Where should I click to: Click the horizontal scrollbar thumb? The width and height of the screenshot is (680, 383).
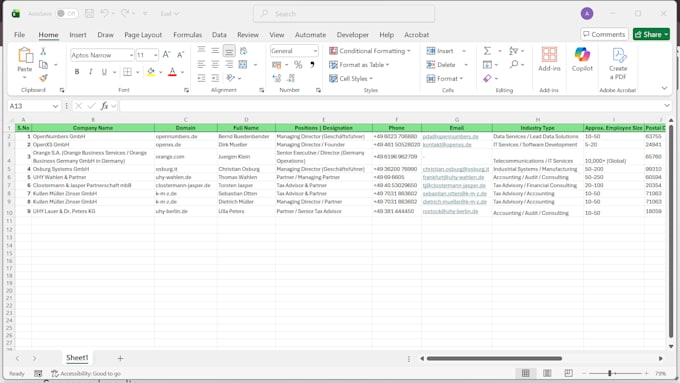pyautogui.click(x=494, y=359)
